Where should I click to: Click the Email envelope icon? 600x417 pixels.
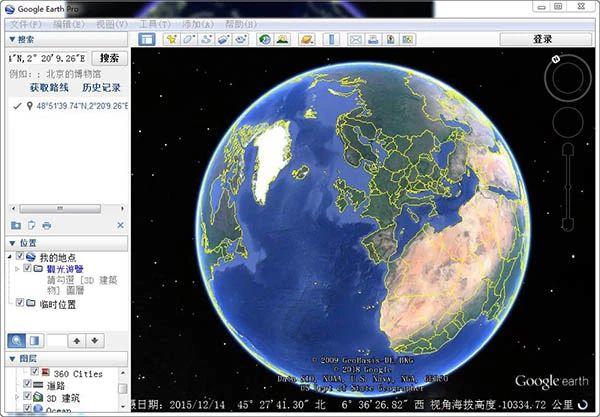[356, 39]
